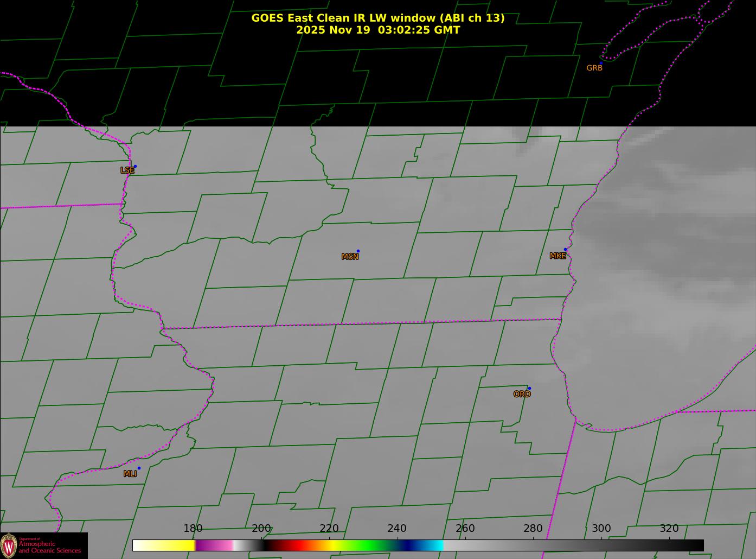The width and height of the screenshot is (756, 559).
Task: Click the blue station dot at MSN
Action: [x=358, y=251]
